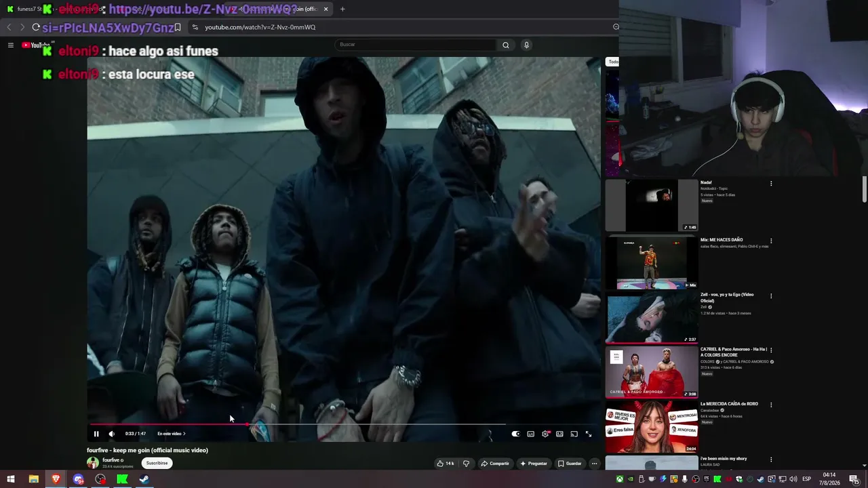Open a new browser tab
This screenshot has height=488, width=868.
click(x=342, y=9)
